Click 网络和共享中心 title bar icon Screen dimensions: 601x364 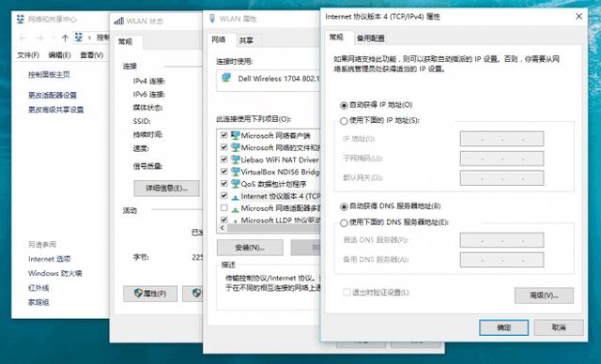click(21, 19)
